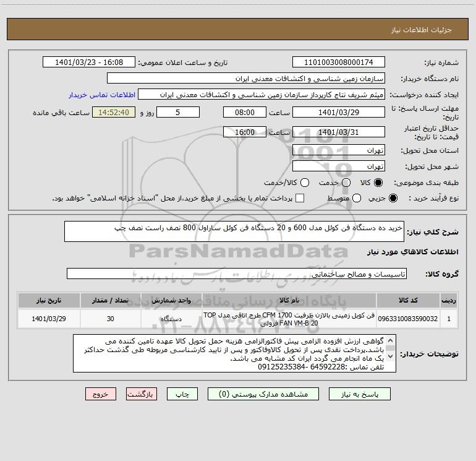Click the شماره نیاز field 1101003008000174
The image size is (476, 461).
tap(339, 62)
